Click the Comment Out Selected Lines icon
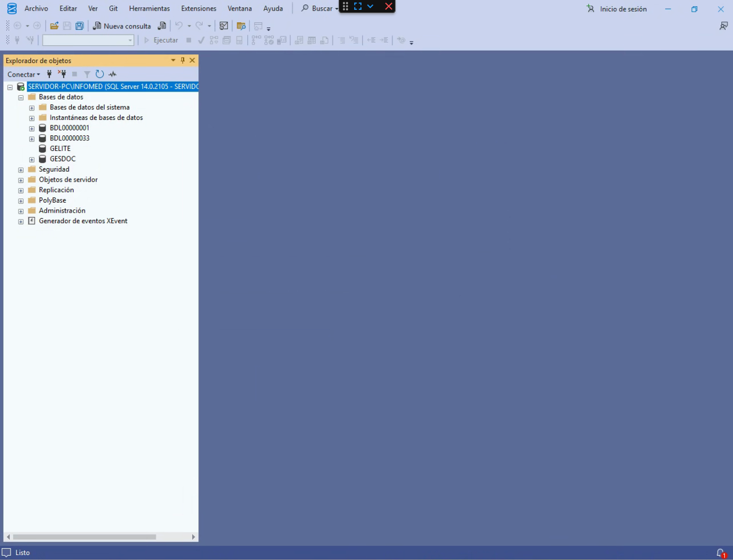The width and height of the screenshot is (733, 560). coord(342,40)
